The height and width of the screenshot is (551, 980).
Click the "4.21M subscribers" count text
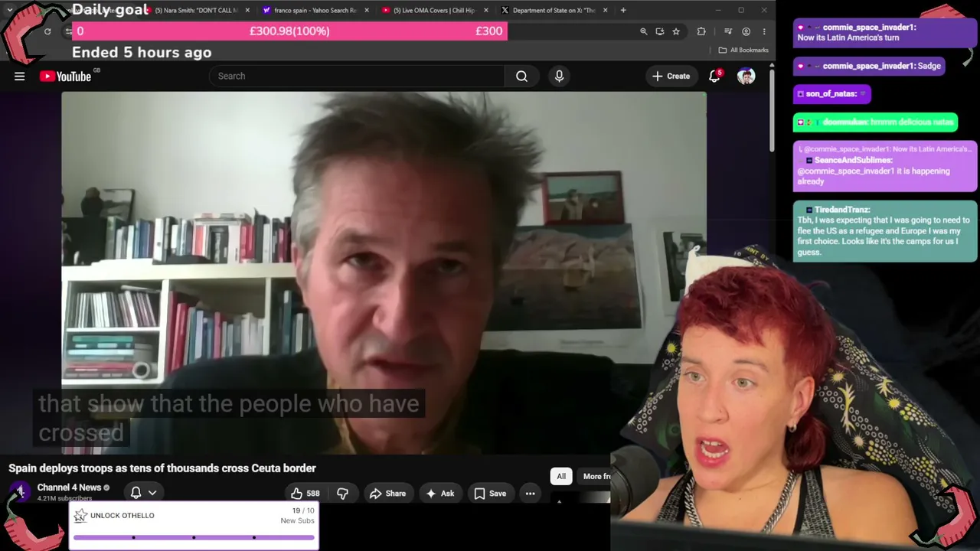64,499
